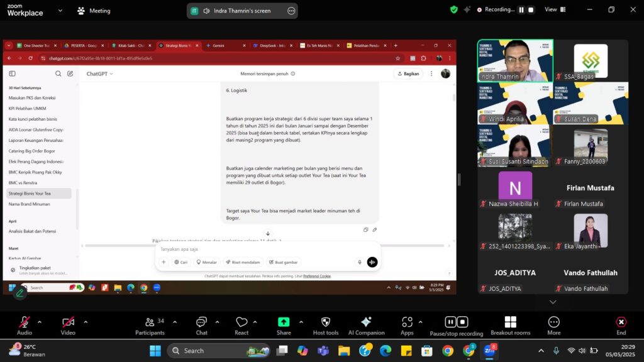
Task: Click the copy icon under the prompt
Action: pos(367,230)
